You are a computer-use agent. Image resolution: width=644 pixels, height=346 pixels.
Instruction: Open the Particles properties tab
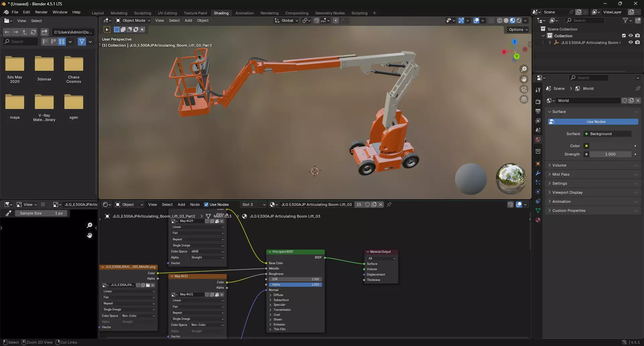[x=538, y=182]
